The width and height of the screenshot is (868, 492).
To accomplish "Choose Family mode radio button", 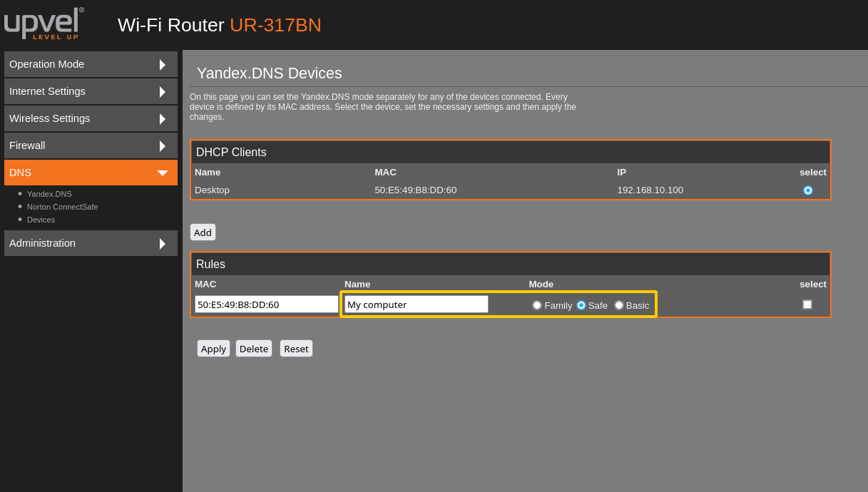I will 537,305.
